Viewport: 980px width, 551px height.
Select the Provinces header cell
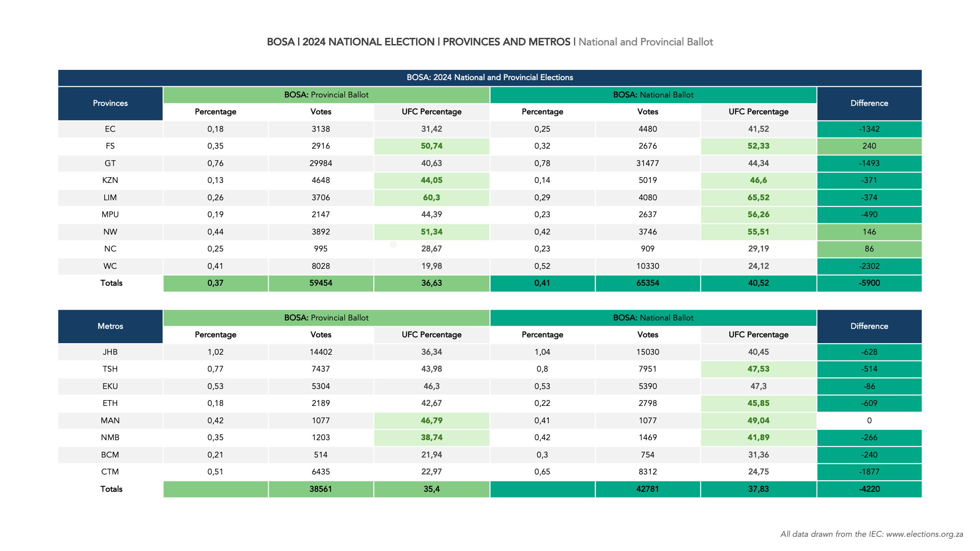[110, 103]
